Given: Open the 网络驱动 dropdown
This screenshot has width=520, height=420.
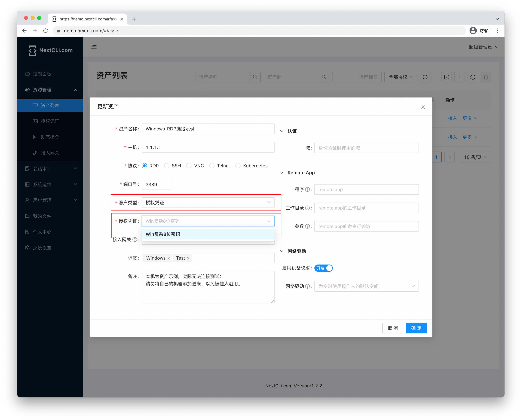Looking at the screenshot, I should [366, 286].
